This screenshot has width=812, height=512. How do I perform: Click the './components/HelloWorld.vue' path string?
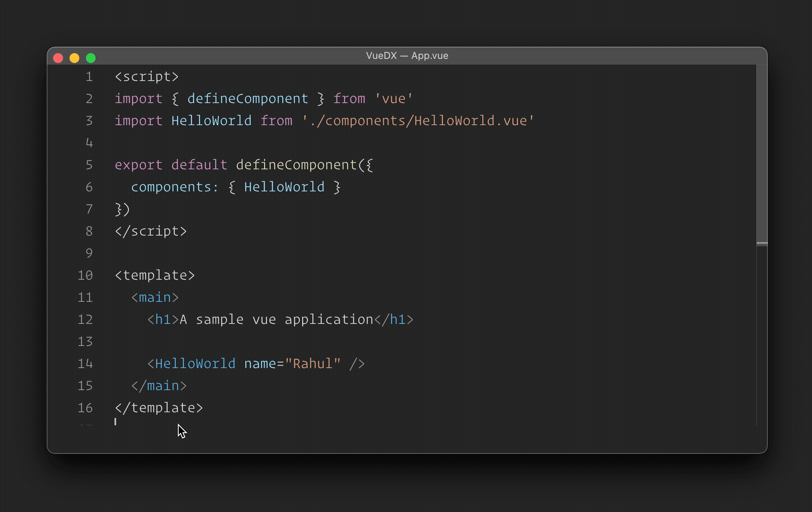click(418, 121)
